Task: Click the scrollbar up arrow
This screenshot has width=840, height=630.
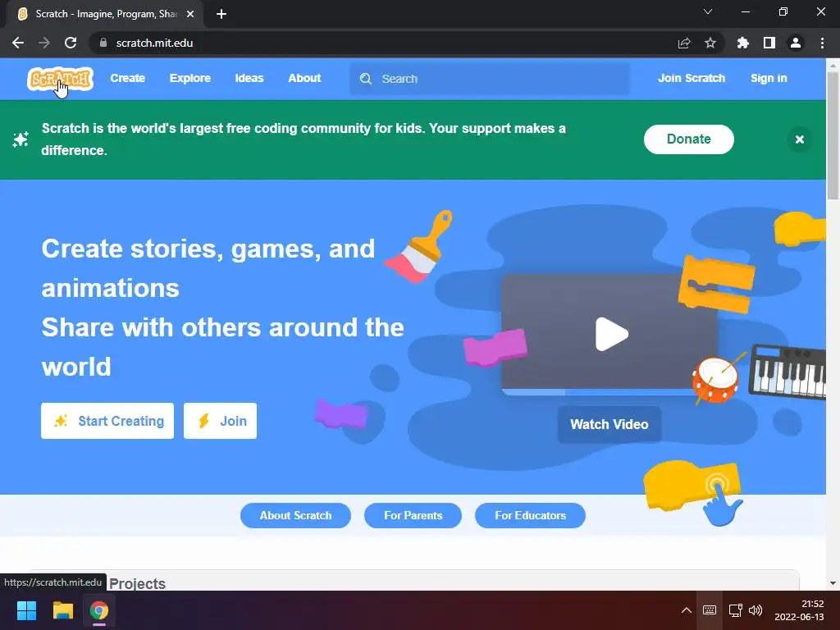Action: (x=833, y=65)
